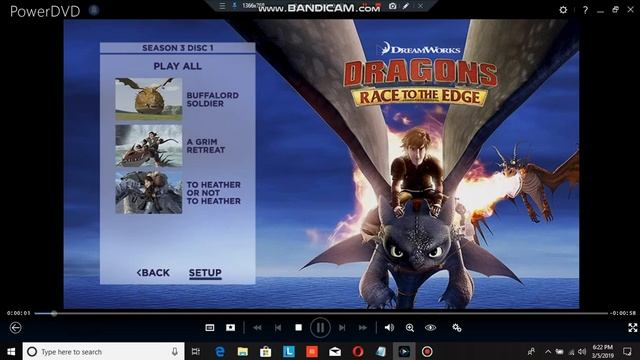
Task: Choose To Heather Or Not To Heather
Action: 213,193
